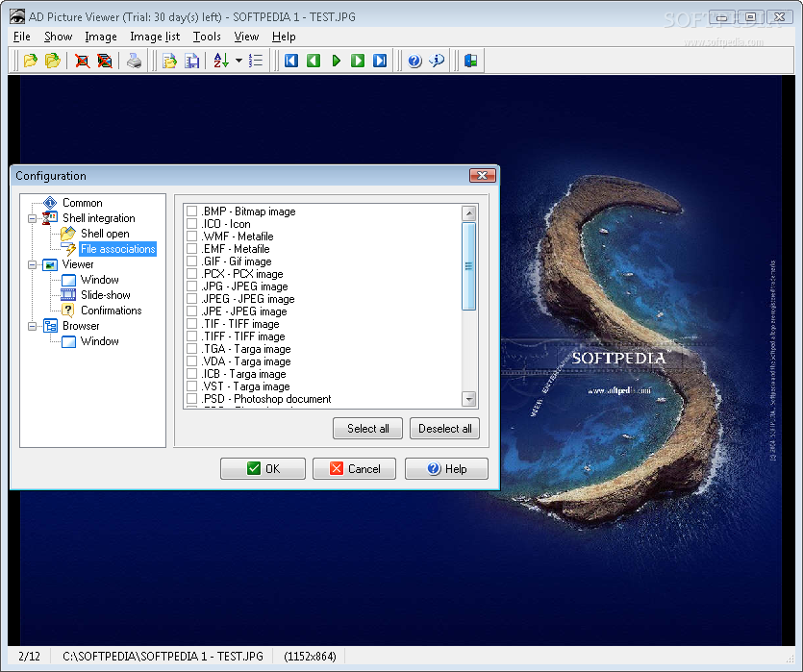
Task: Click the About info bubble icon
Action: [437, 61]
